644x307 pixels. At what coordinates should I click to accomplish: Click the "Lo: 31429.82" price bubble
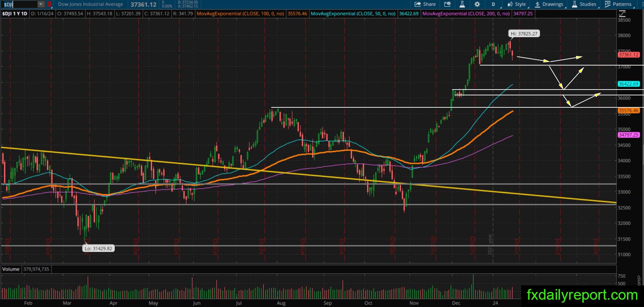click(99, 248)
